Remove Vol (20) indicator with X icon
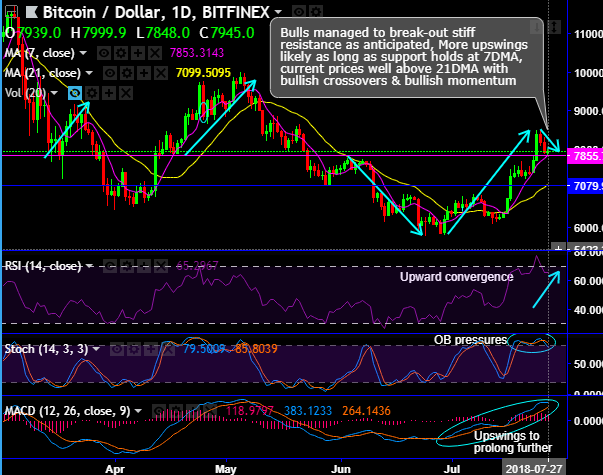This screenshot has height=475, width=603. pos(126,93)
